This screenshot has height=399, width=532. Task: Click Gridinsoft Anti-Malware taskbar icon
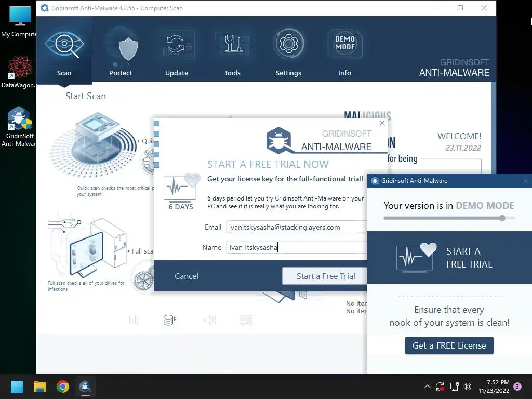tap(85, 387)
